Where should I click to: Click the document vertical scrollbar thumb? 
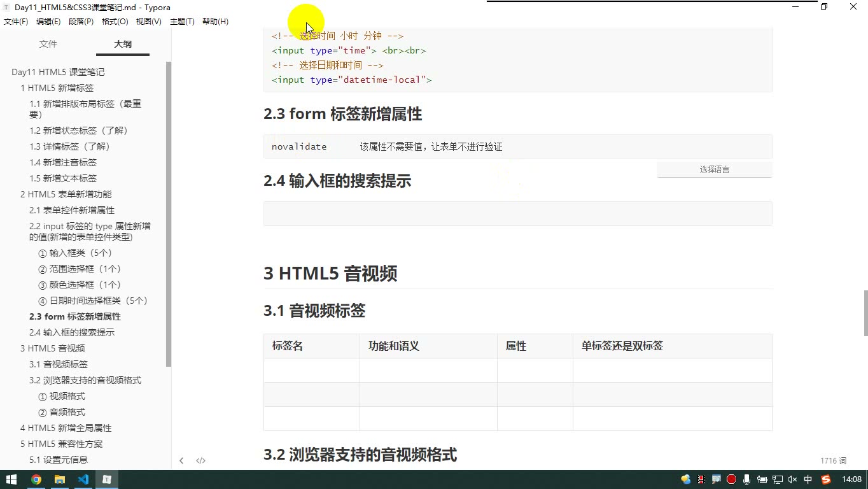point(865,313)
